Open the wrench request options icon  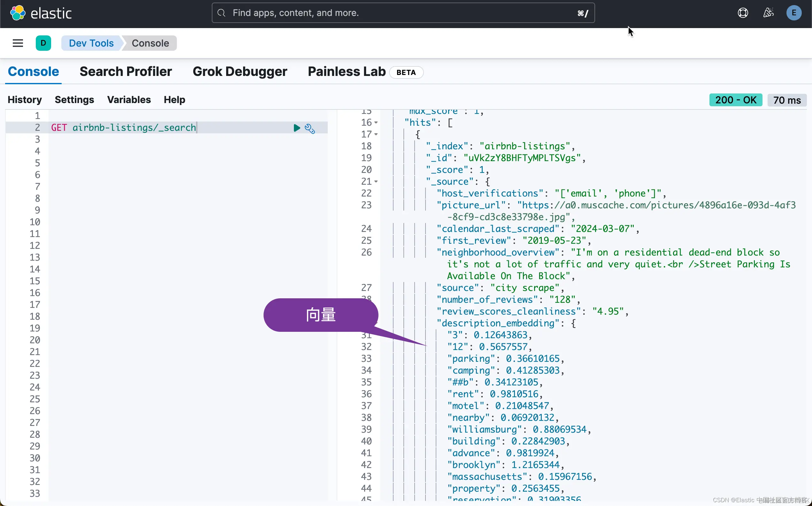310,129
